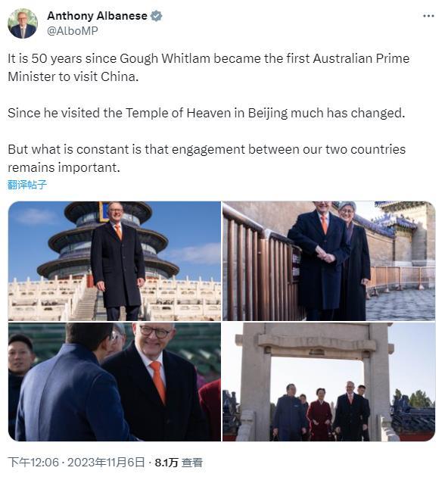Viewport: 448px width, 480px height.
Task: Click the 翻译帖子 translate post link
Action: coord(27,185)
